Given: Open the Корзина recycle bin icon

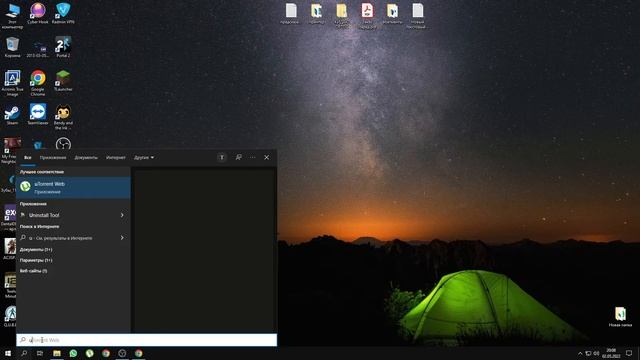Looking at the screenshot, I should (12, 47).
